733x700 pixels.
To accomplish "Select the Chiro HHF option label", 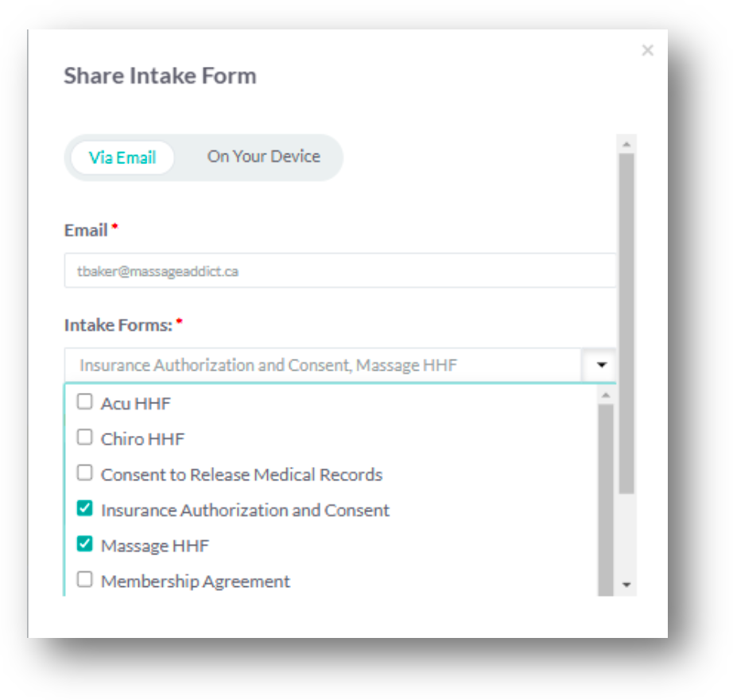I will [142, 439].
